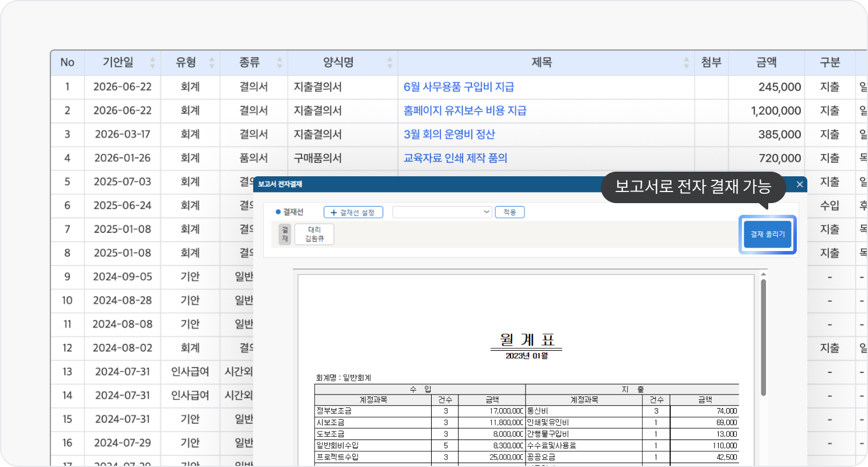This screenshot has height=467, width=868.
Task: Open link 3월 회의 운영비 정산
Action: coord(449,134)
